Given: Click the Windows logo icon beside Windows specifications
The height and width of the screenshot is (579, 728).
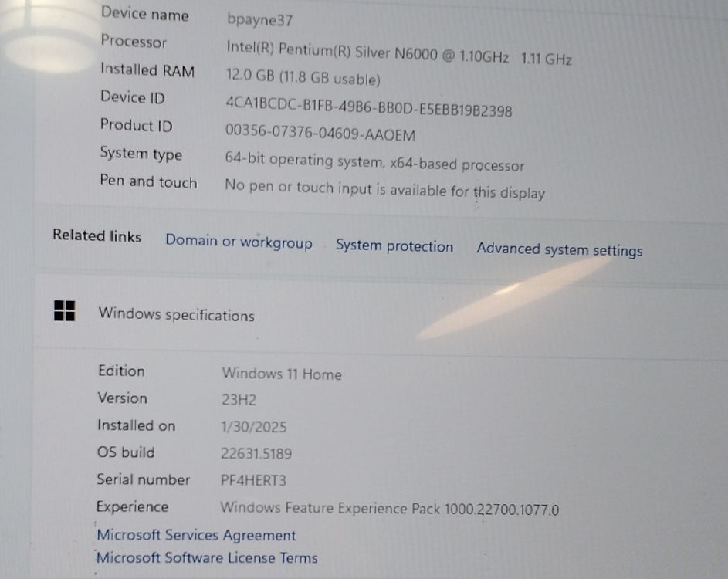Looking at the screenshot, I should [x=64, y=310].
